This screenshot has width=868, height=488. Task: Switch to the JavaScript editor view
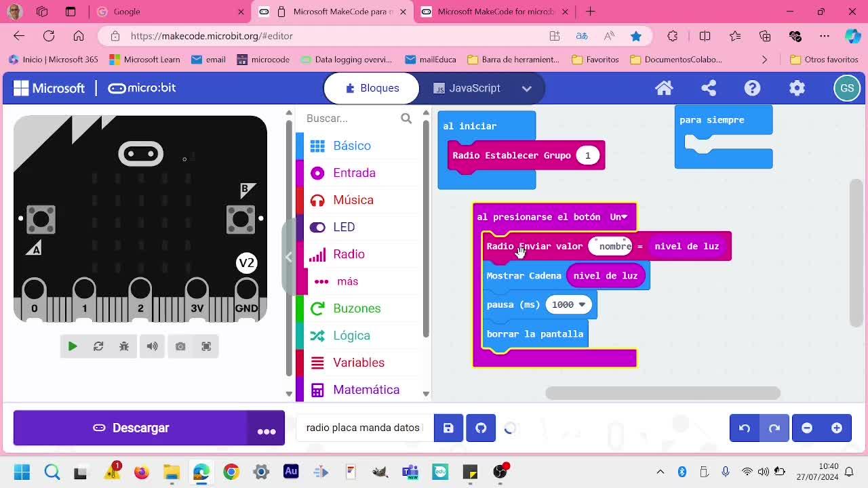[467, 88]
